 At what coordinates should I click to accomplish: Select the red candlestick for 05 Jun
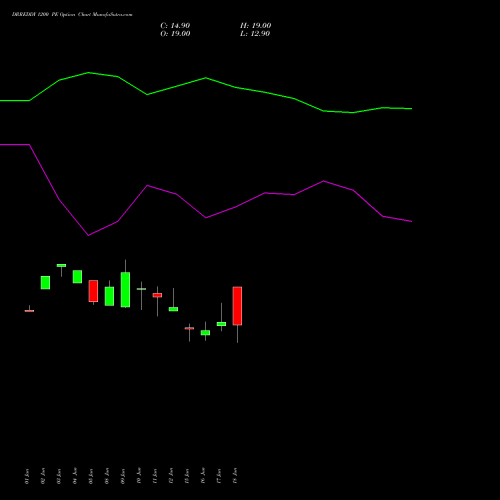pos(93,291)
